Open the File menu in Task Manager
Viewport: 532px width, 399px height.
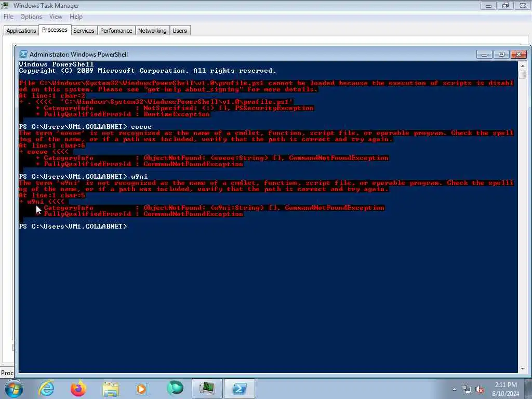pyautogui.click(x=8, y=17)
